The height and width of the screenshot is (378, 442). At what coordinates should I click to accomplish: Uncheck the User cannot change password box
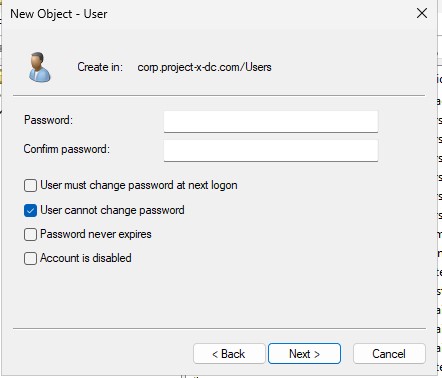tap(30, 210)
